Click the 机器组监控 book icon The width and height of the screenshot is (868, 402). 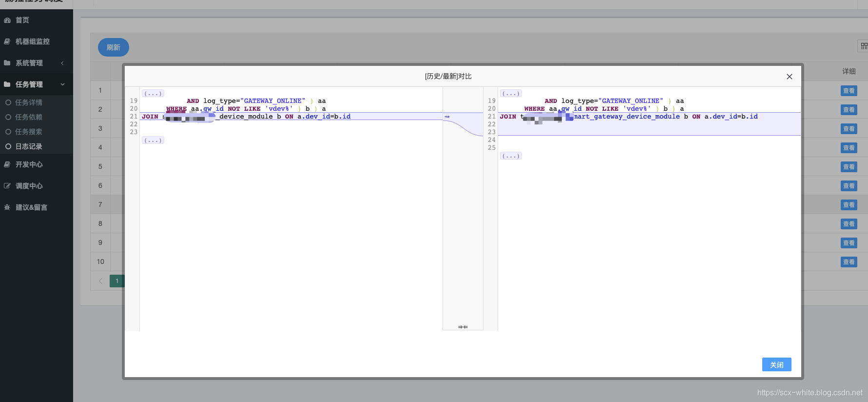pos(7,41)
